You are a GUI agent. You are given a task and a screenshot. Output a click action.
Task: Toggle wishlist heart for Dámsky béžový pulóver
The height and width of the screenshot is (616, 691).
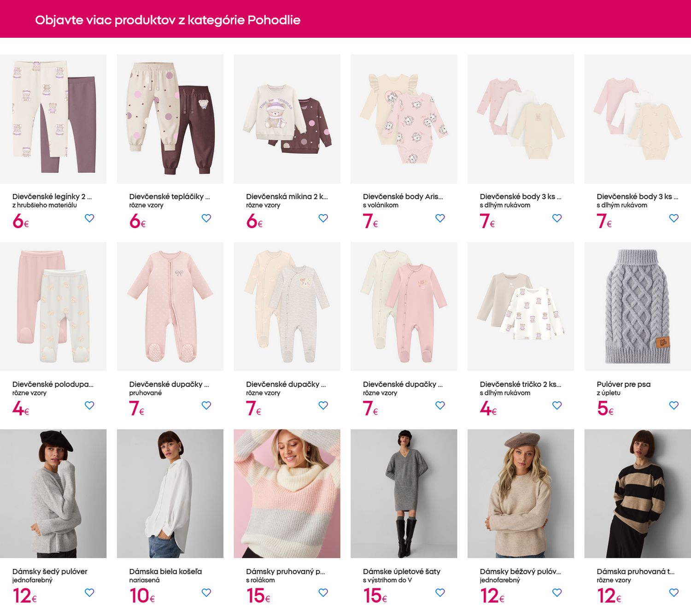(557, 593)
